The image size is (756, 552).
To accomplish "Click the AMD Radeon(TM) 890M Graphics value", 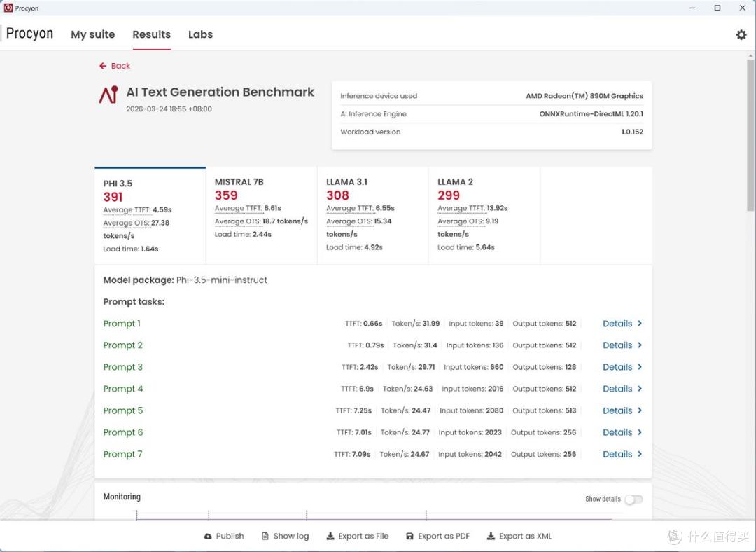I will [x=584, y=95].
